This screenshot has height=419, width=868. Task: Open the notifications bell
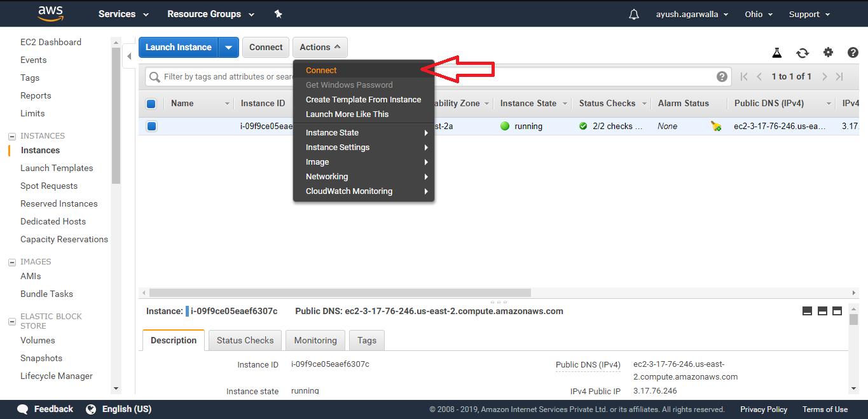(x=634, y=14)
